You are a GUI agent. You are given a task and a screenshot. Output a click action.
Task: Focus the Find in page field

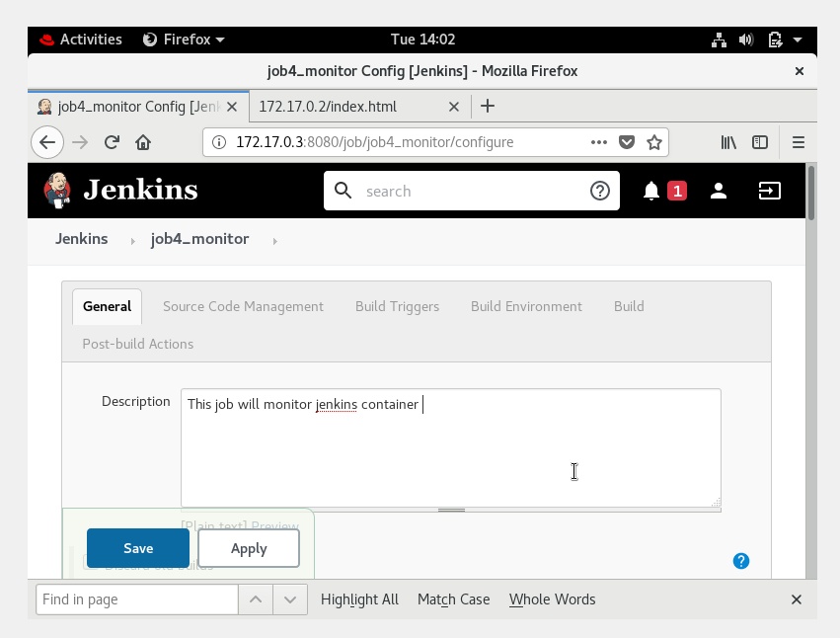pos(137,599)
